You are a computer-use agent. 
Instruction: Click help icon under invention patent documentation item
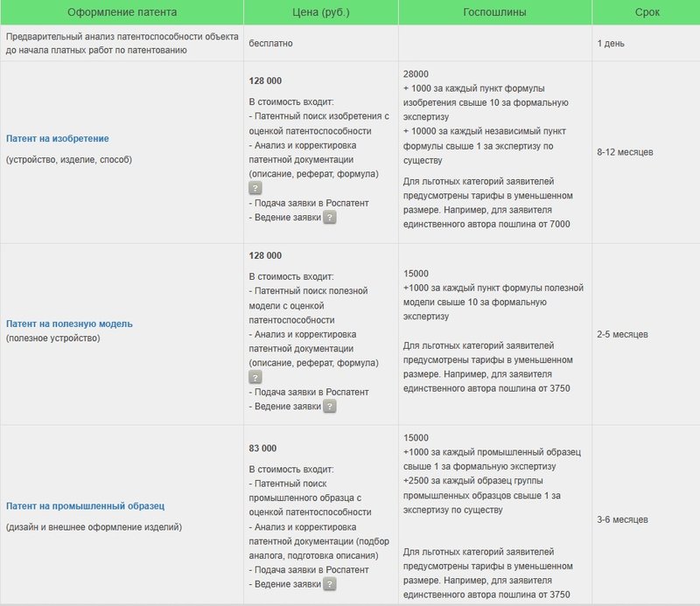(x=255, y=188)
